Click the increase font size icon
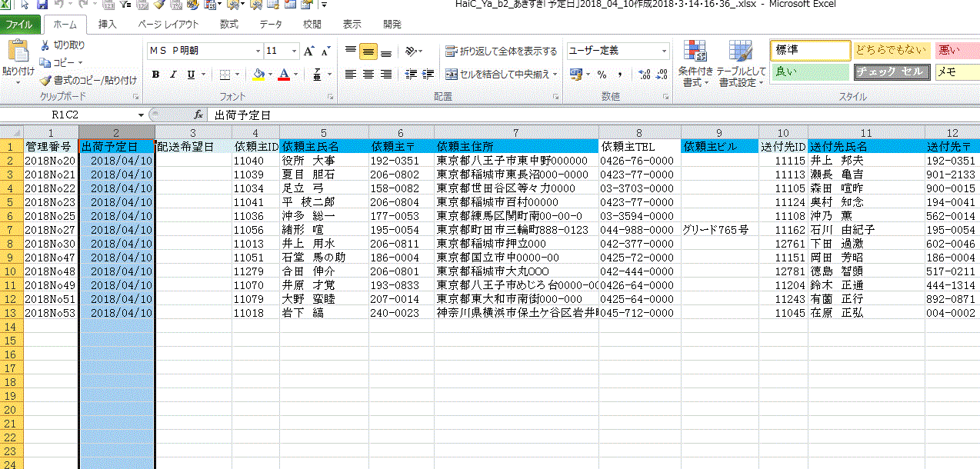The width and height of the screenshot is (980, 469). pyautogui.click(x=308, y=52)
